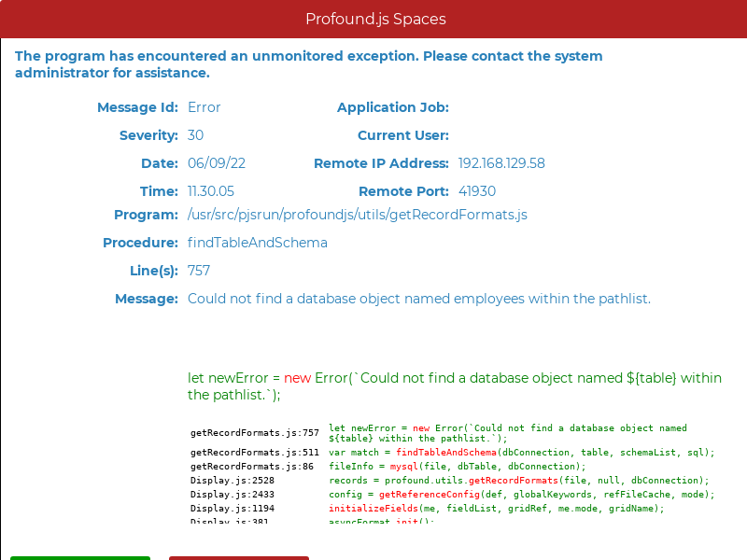Click the Line(s) value "757"
Screen dimensions: 747x560
[x=199, y=271]
